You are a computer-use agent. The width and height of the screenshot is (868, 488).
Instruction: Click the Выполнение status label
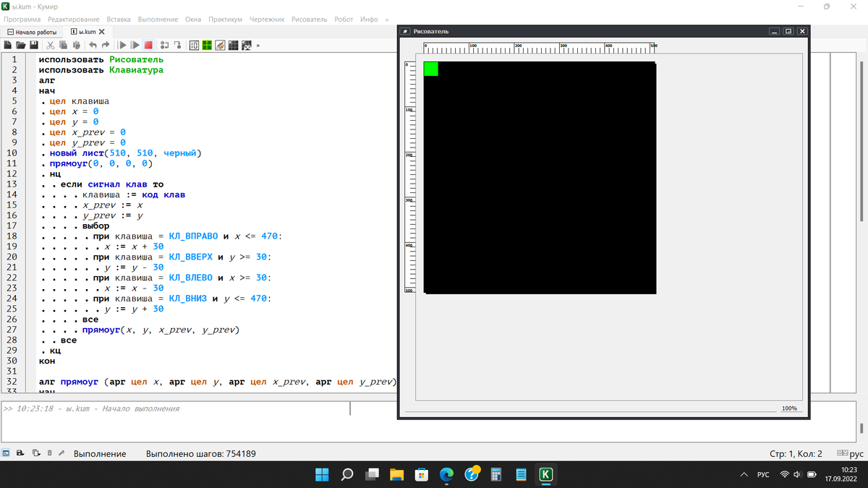pyautogui.click(x=100, y=454)
